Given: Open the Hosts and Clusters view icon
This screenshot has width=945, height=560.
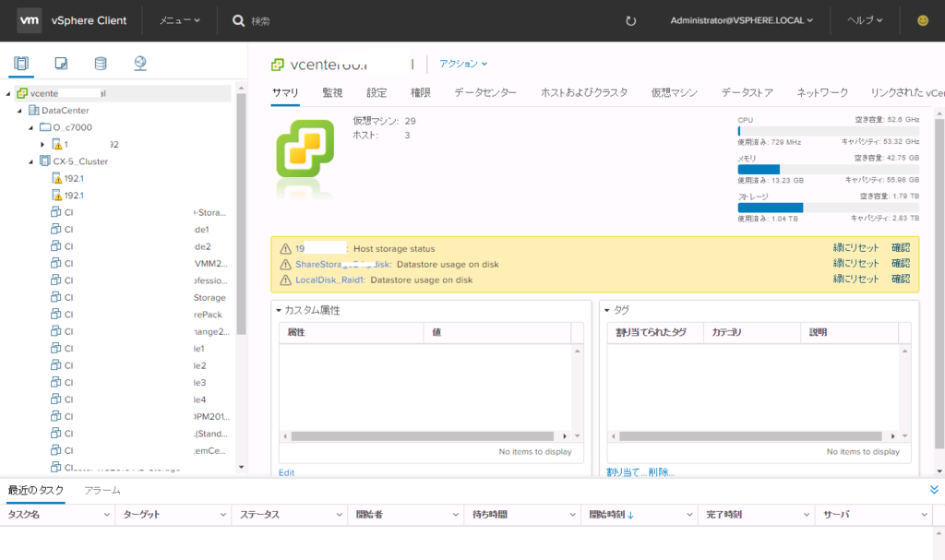Looking at the screenshot, I should (x=21, y=64).
